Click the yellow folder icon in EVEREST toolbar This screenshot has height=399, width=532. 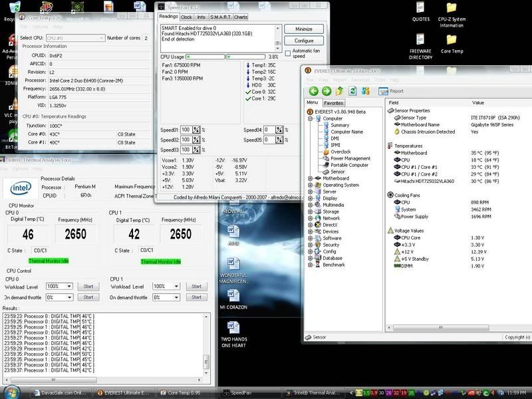tap(339, 91)
